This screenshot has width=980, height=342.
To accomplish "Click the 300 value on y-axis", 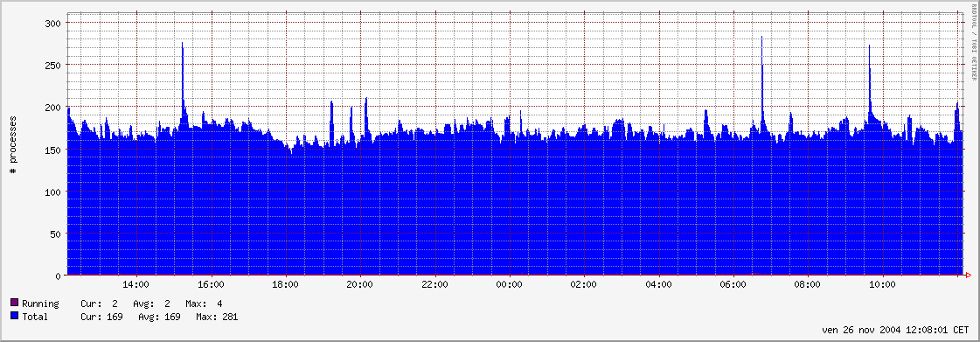I will 53,23.
